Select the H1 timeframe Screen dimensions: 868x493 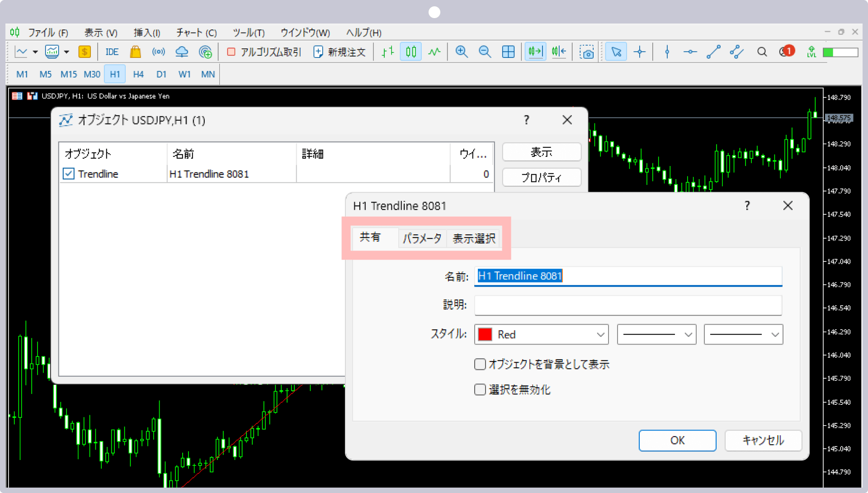pyautogui.click(x=115, y=74)
